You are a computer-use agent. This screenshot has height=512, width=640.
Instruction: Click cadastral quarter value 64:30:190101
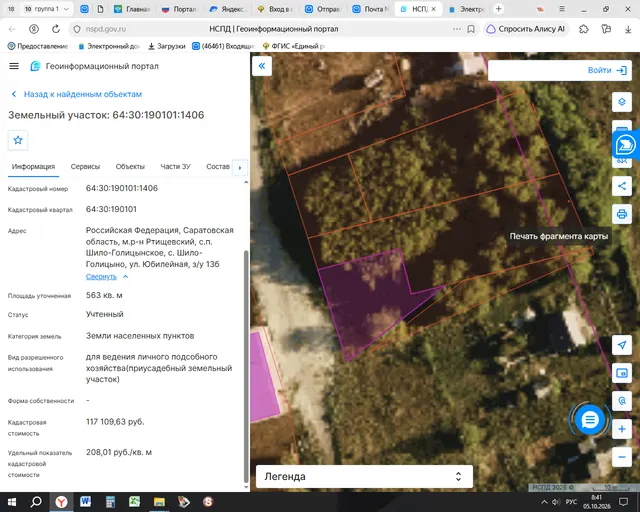click(111, 209)
